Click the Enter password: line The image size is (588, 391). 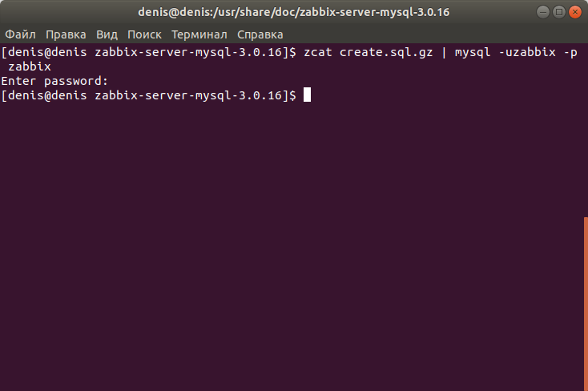(x=54, y=81)
